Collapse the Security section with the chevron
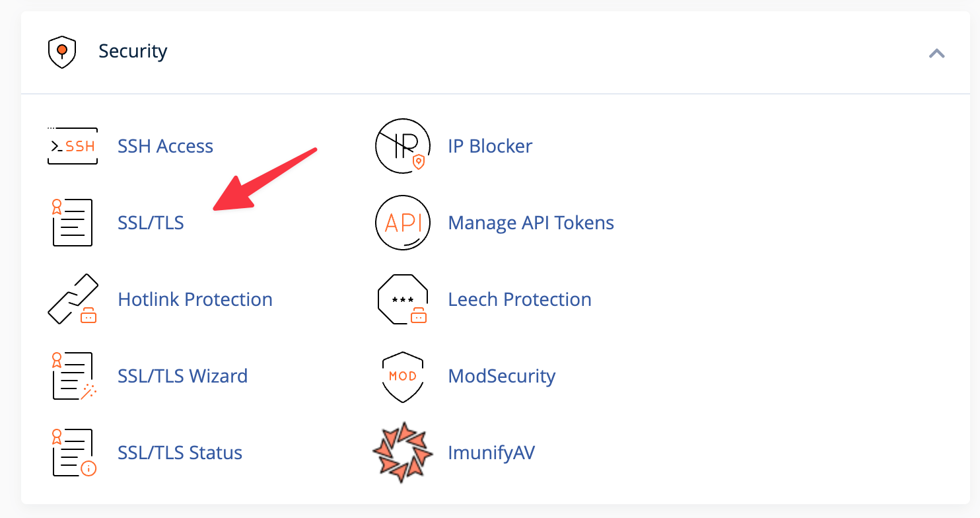The height and width of the screenshot is (518, 980). [x=936, y=53]
